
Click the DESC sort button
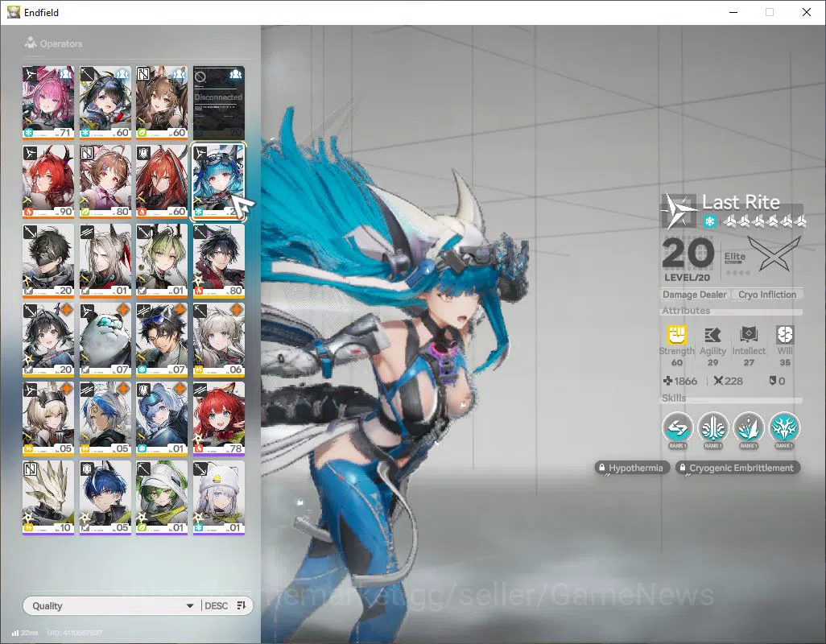coord(216,605)
